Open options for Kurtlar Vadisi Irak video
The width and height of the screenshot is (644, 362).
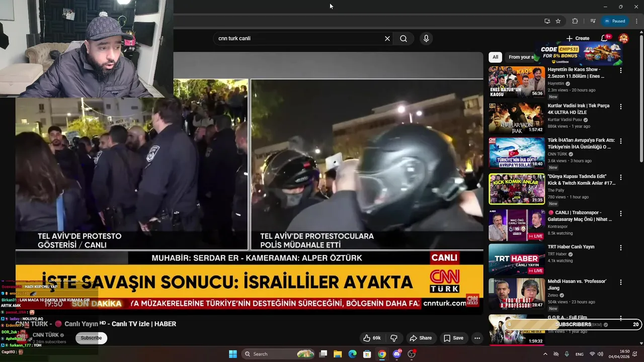point(620,107)
